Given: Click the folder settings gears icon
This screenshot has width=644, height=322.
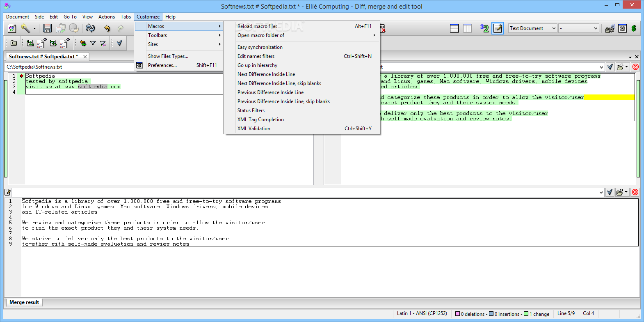Looking at the screenshot, I should click(610, 28).
